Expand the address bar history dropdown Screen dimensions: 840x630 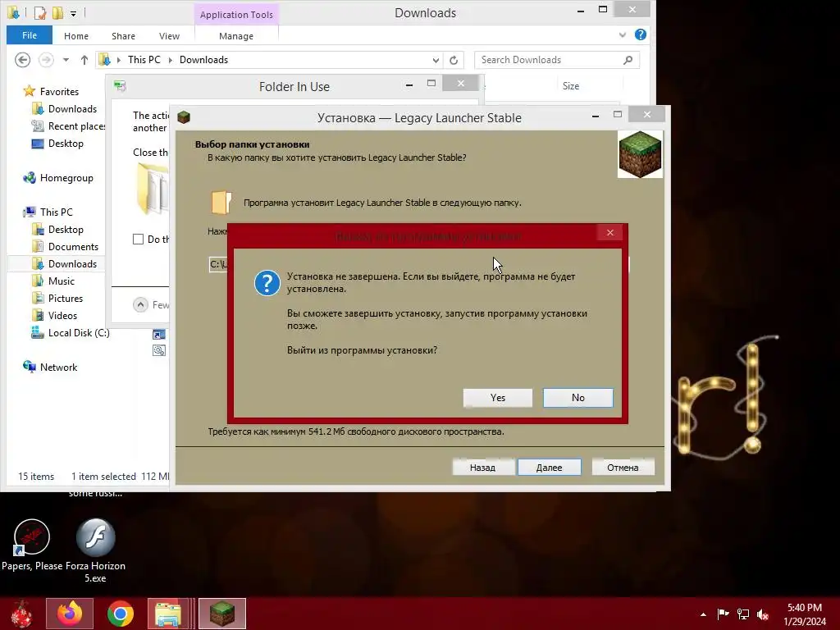436,60
